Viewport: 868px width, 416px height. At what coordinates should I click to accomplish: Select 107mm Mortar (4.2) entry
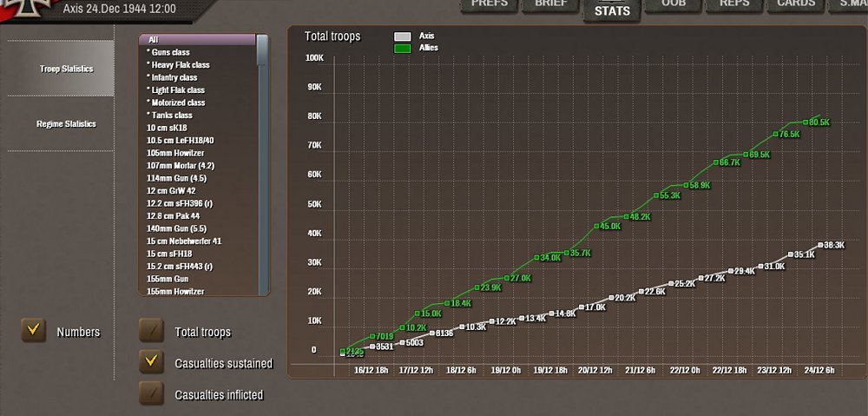coord(197,166)
